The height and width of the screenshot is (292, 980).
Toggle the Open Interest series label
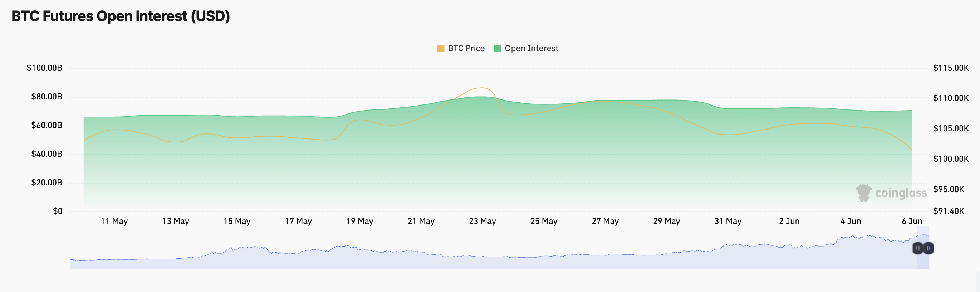click(531, 48)
